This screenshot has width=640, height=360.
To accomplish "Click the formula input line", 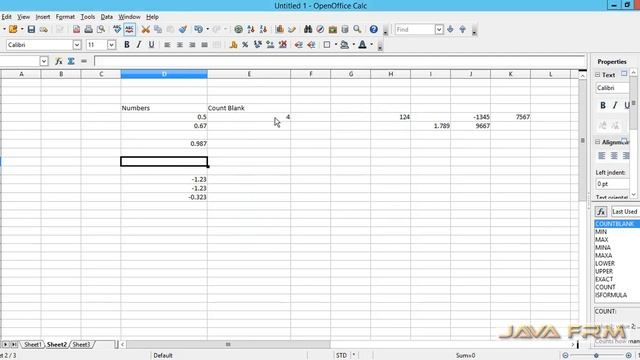I will tap(340, 61).
